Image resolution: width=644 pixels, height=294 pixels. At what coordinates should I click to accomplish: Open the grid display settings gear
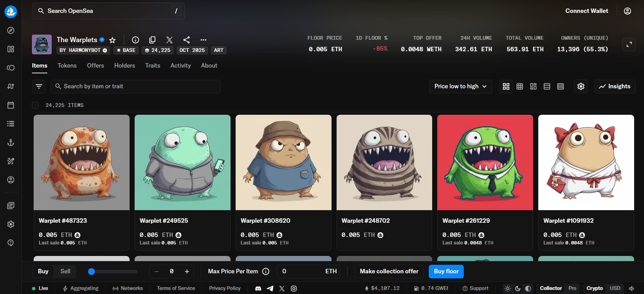point(581,87)
